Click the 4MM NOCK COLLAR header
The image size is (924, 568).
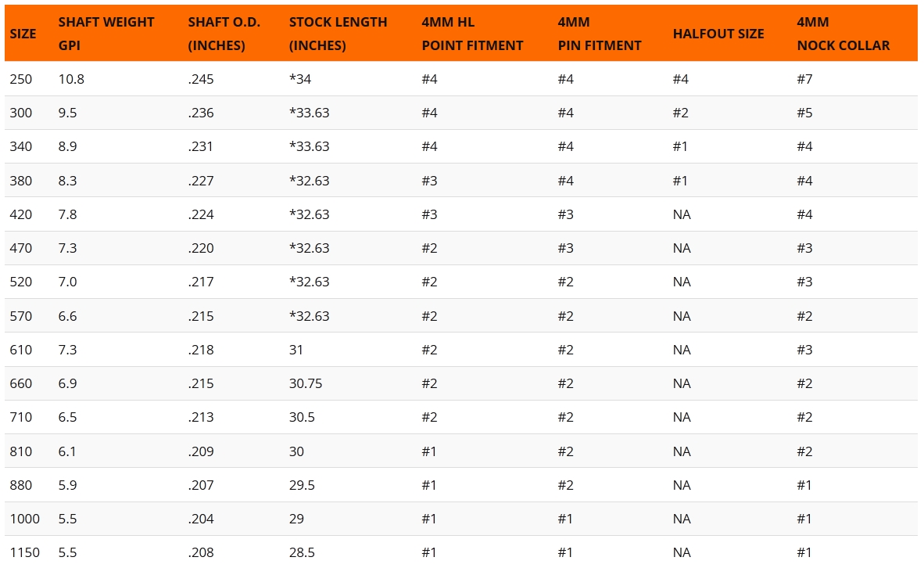843,34
